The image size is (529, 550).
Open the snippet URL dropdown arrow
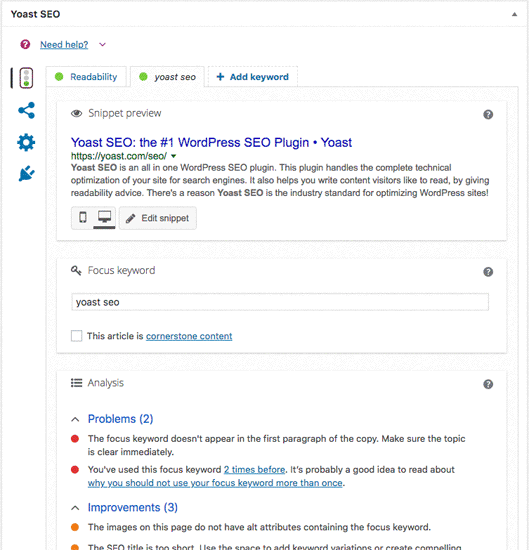[173, 156]
